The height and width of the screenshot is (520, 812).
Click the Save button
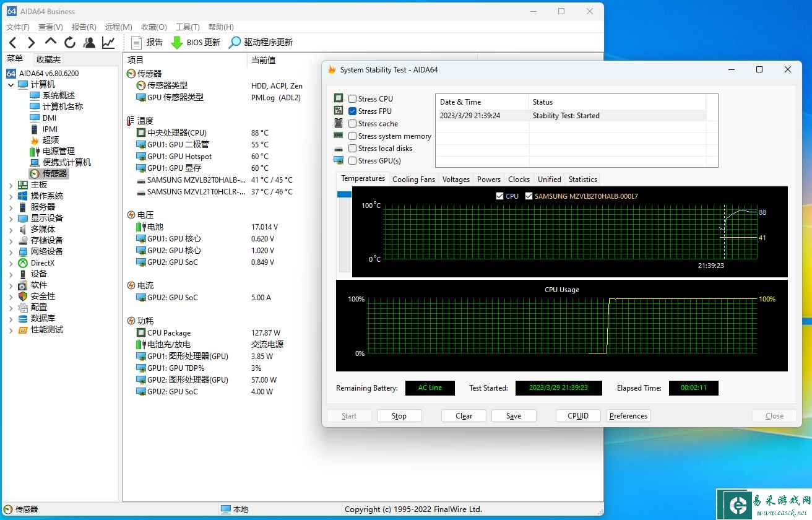pyautogui.click(x=514, y=416)
